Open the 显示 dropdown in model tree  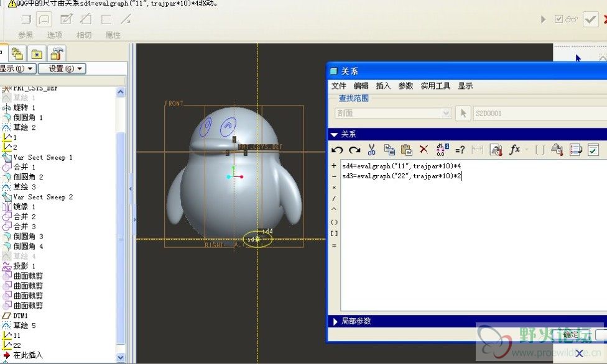click(18, 69)
